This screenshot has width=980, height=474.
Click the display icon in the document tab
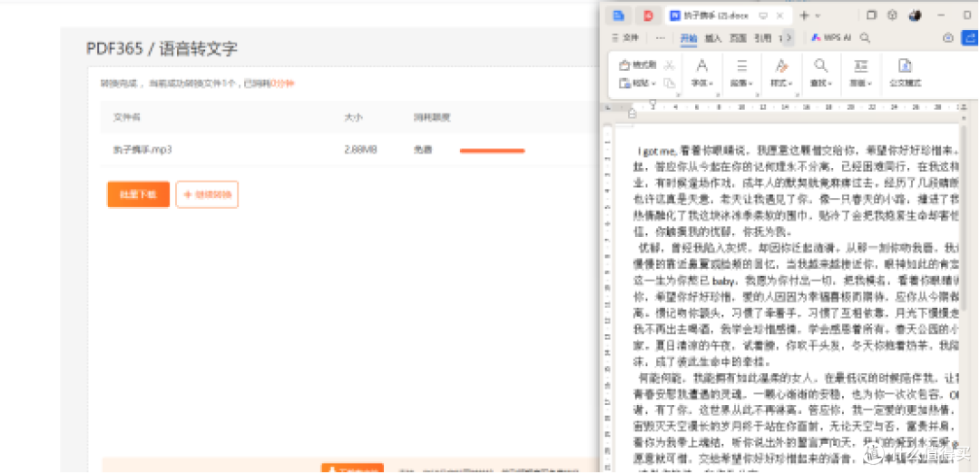pos(763,16)
